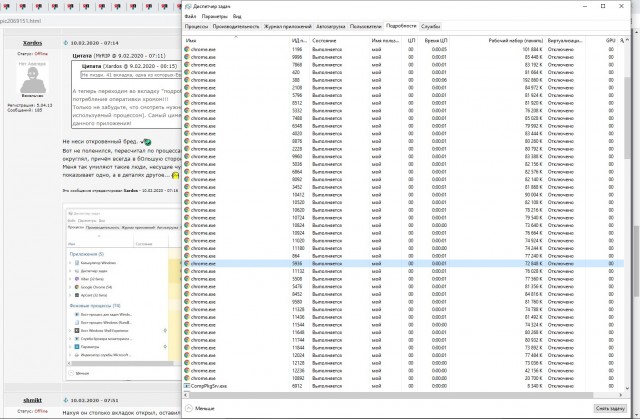The image size is (640, 419).
Task: Click chrome icon in row PID 7868
Action: [187, 64]
